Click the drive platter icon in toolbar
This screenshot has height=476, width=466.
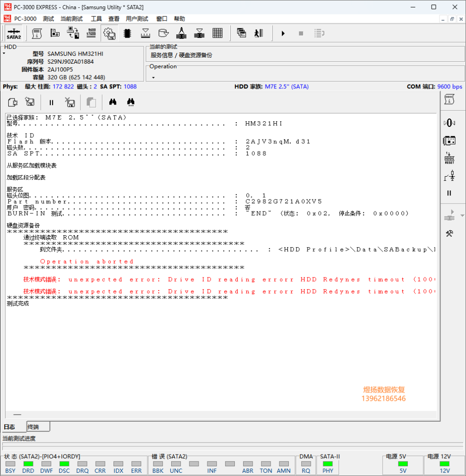click(x=163, y=33)
